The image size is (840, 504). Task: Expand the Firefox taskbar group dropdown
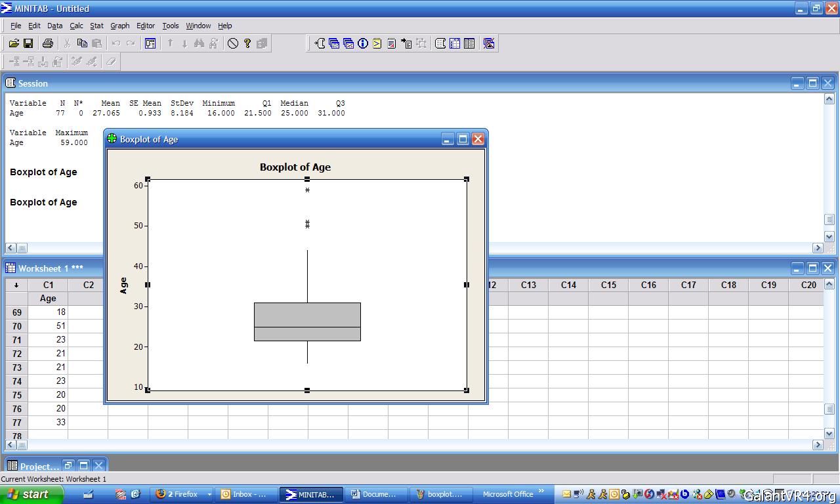209,494
